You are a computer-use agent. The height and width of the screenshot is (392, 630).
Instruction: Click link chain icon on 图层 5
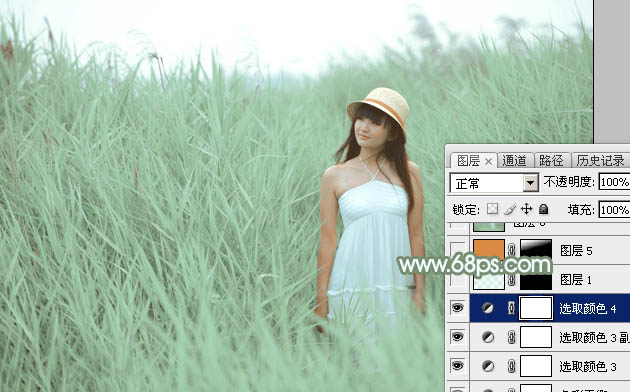(x=511, y=250)
